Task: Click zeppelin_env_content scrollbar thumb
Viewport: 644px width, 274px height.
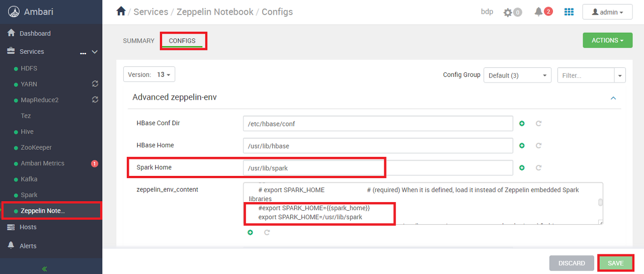Action: (x=600, y=203)
